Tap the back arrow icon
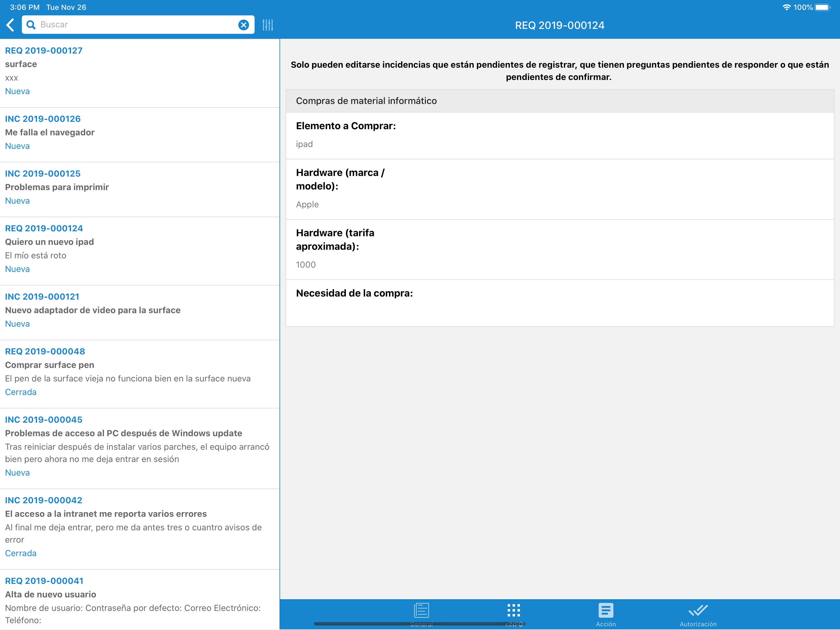Viewport: 840px width, 630px height. coord(10,25)
